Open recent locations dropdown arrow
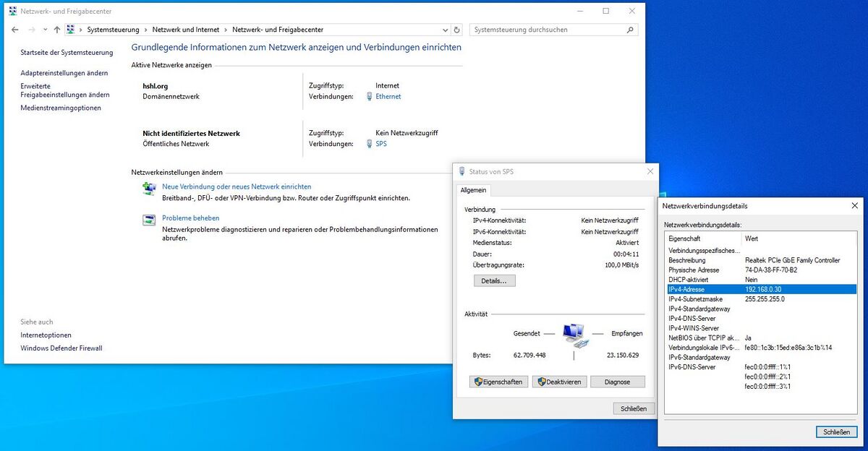 [x=44, y=30]
